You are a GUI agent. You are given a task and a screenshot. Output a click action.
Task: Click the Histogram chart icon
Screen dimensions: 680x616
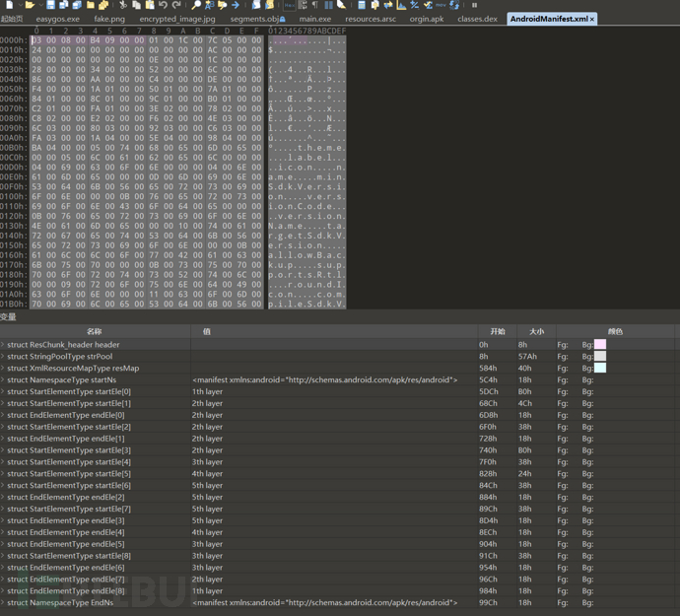pyautogui.click(x=401, y=5)
